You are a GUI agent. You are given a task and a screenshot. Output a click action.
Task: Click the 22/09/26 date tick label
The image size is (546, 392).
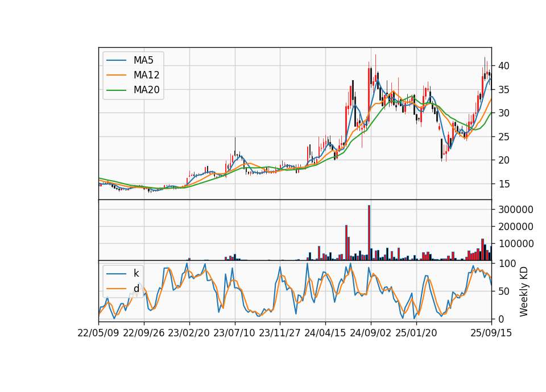(x=144, y=333)
